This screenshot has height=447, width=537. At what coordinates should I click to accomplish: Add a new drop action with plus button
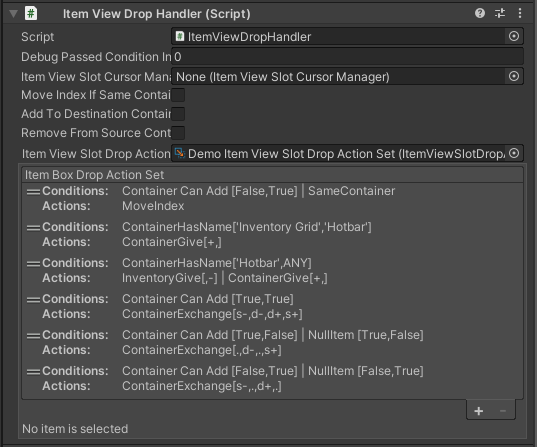click(x=478, y=411)
